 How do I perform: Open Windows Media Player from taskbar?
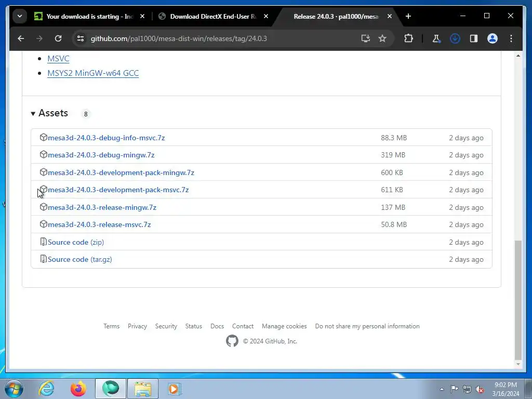click(x=175, y=389)
